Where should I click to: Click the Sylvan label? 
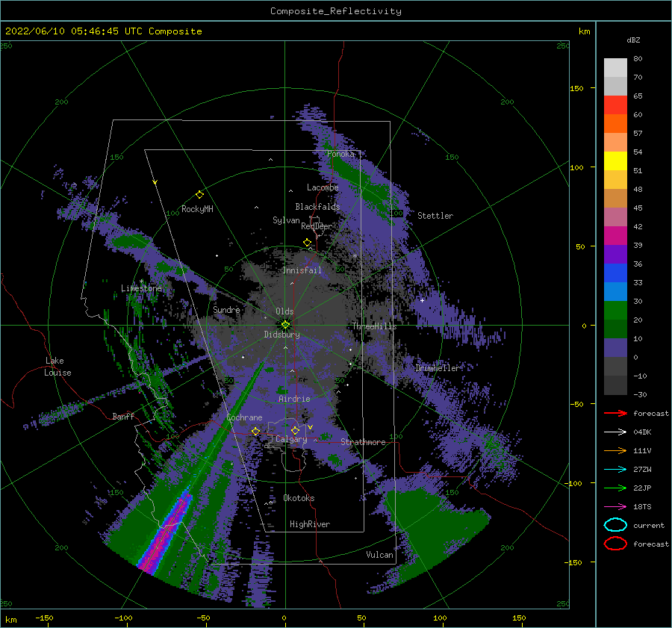point(286,220)
